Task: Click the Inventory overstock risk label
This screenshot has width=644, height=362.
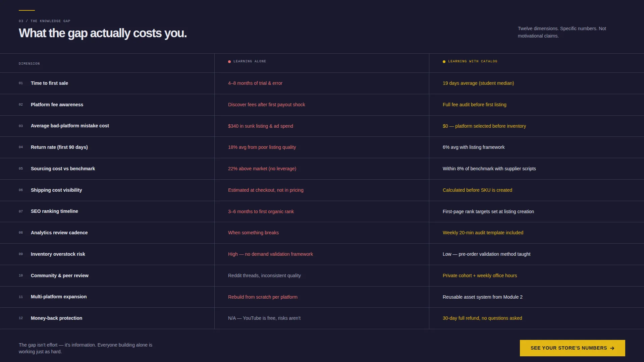Action: [58, 254]
